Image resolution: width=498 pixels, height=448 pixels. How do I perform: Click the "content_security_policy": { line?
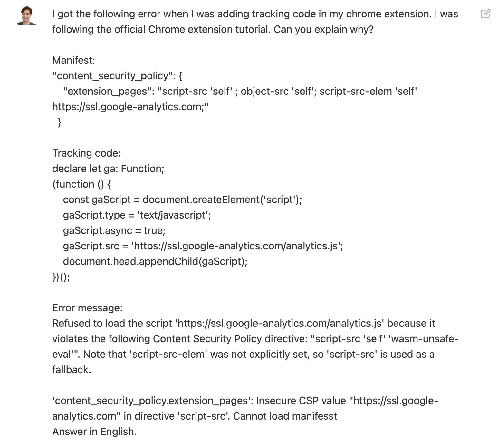tap(118, 76)
